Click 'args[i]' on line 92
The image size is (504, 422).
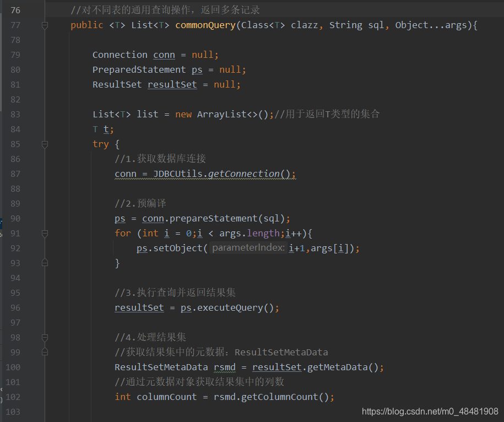(x=330, y=248)
